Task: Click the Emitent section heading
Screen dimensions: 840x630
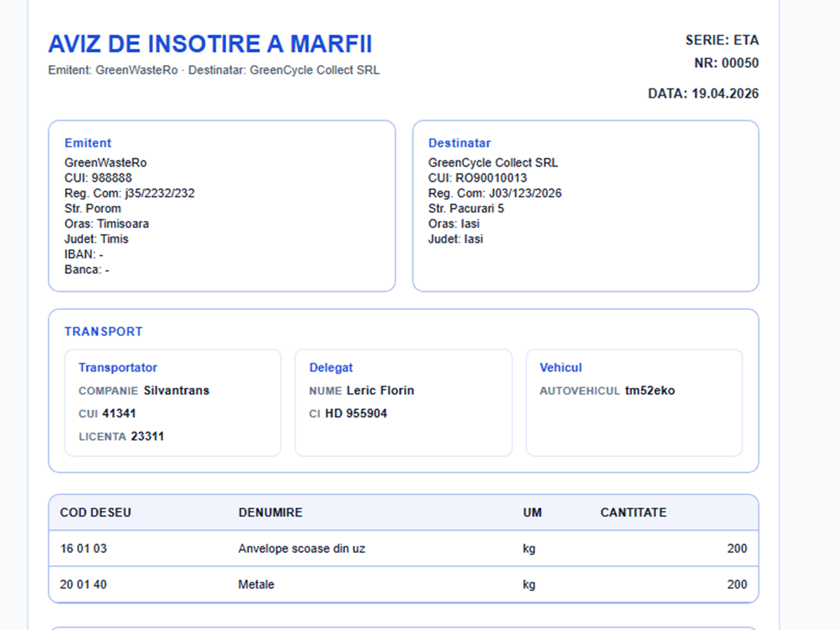Action: pos(88,143)
